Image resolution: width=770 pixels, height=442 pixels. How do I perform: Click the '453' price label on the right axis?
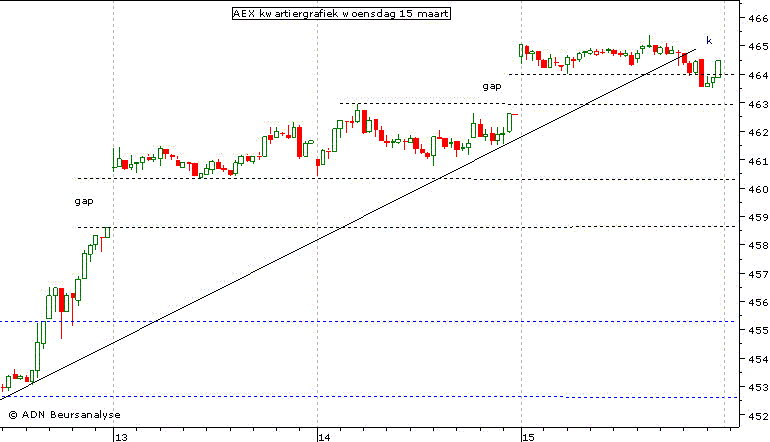tap(759, 387)
